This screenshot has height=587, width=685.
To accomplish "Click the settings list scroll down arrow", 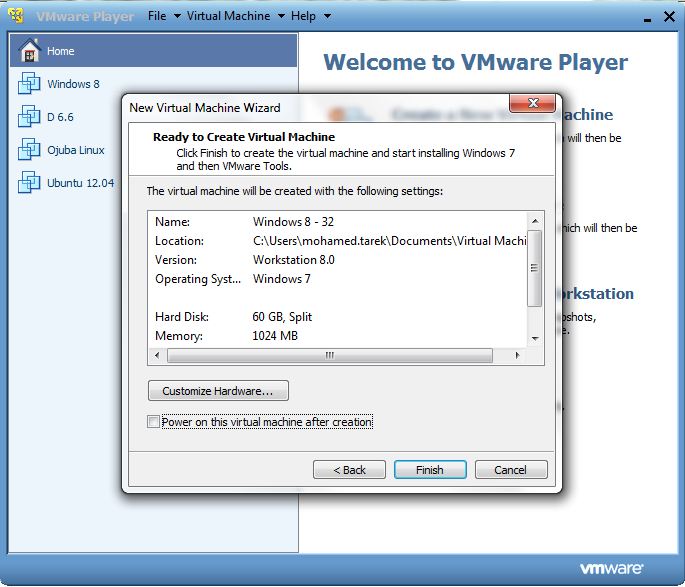I will 535,338.
